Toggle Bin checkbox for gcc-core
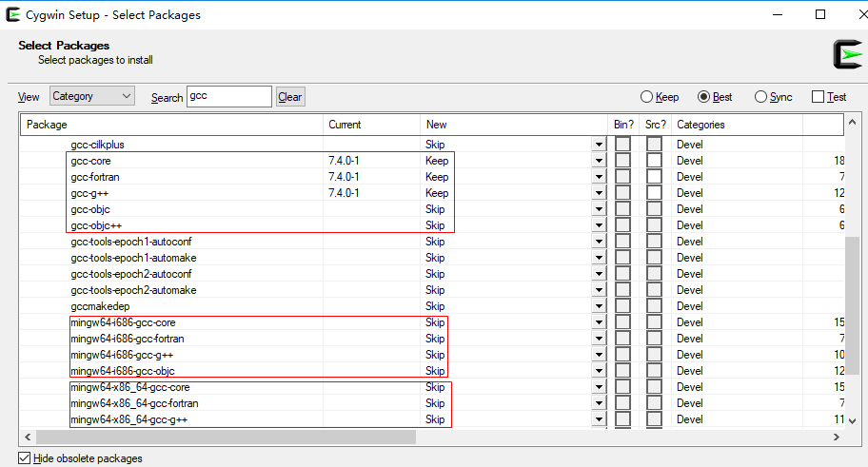 [x=622, y=161]
